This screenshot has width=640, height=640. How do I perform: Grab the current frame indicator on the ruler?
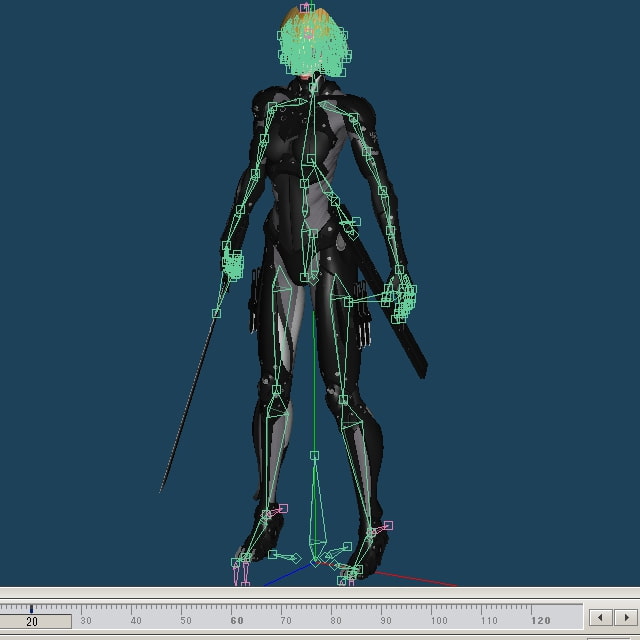pyautogui.click(x=31, y=608)
